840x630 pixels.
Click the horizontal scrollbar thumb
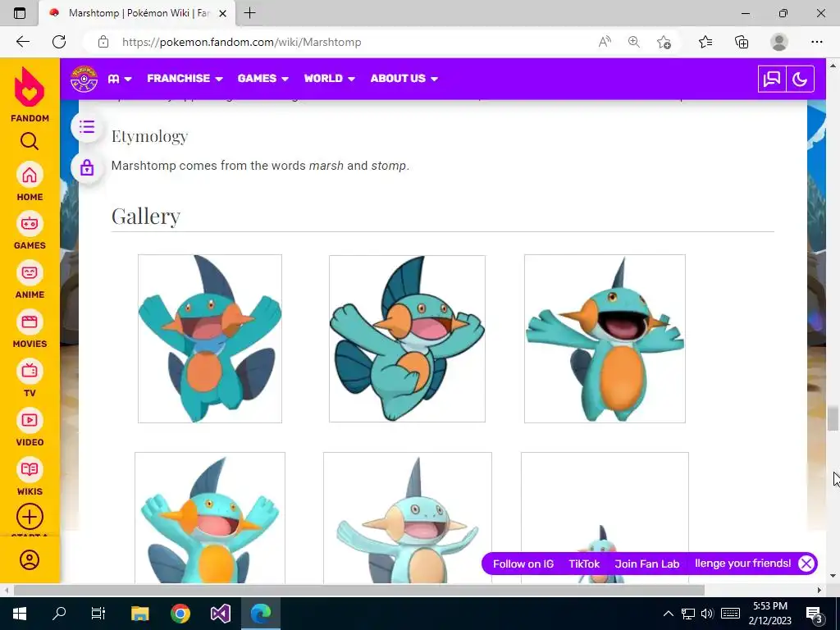tap(359, 591)
